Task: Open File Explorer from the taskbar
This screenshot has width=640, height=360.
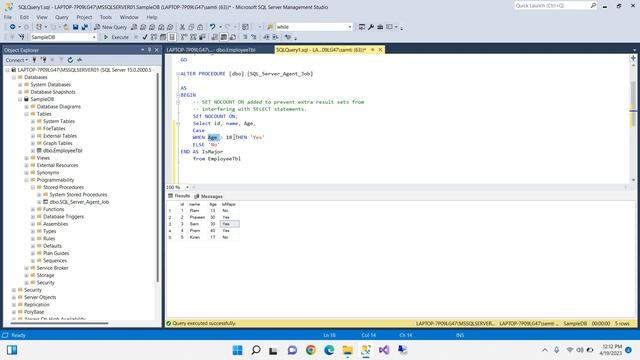Action: click(347, 350)
